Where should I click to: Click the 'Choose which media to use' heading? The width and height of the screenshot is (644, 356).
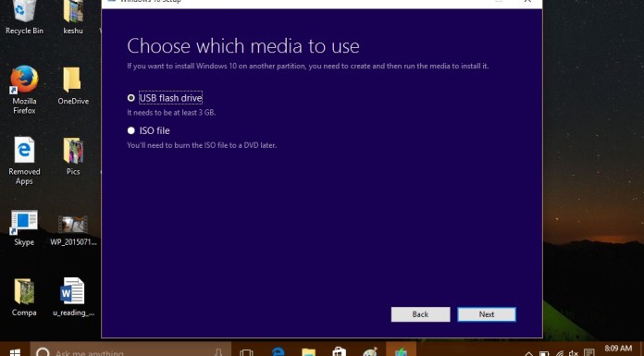point(243,46)
